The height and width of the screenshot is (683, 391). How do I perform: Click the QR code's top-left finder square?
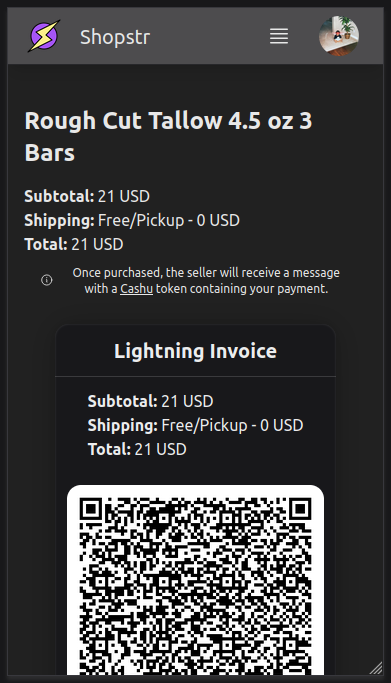click(x=91, y=509)
